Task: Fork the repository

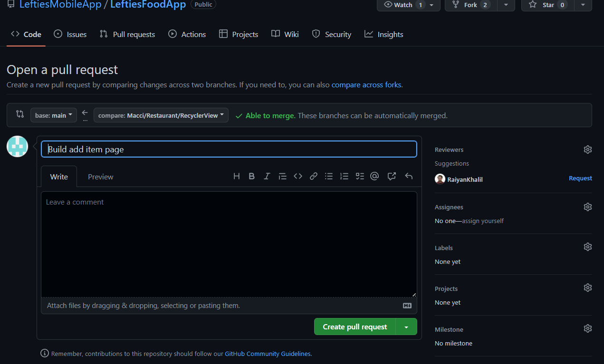Action: (x=471, y=5)
